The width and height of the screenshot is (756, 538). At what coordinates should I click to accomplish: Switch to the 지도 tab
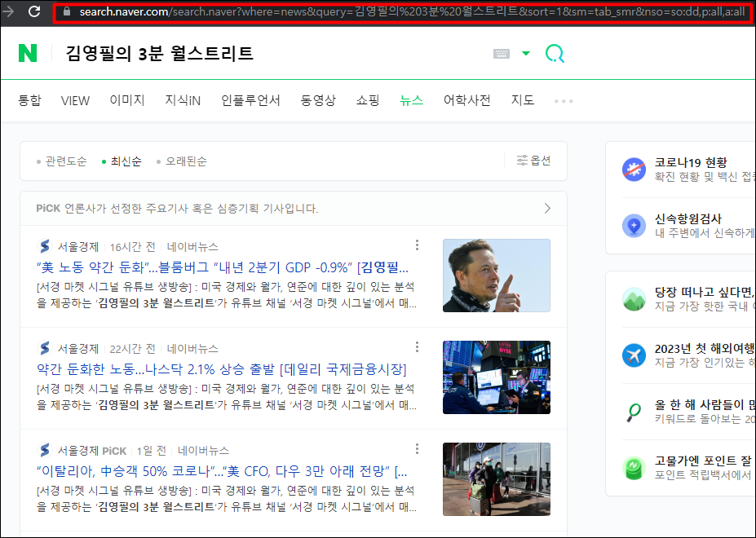[x=523, y=100]
